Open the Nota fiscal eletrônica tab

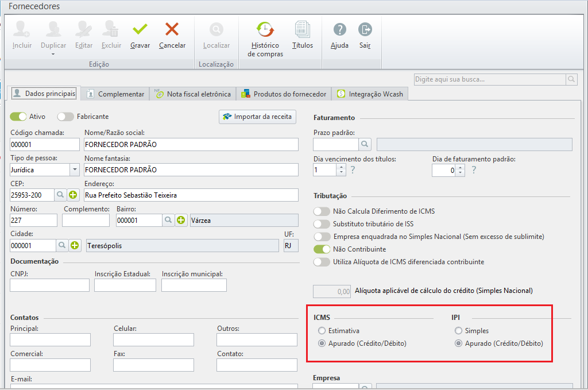click(x=193, y=94)
